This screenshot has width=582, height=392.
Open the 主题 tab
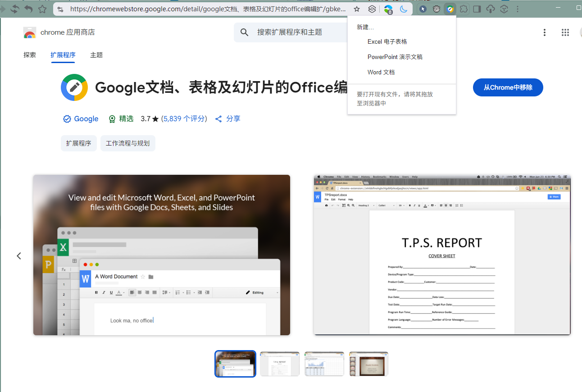coord(96,55)
